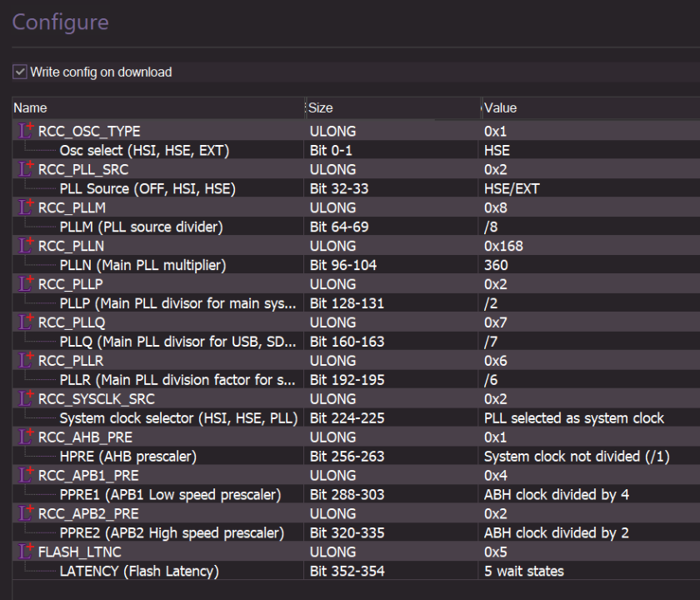Click the icon beside RCC_OSC_TYPE
700x600 pixels.
tap(27, 131)
